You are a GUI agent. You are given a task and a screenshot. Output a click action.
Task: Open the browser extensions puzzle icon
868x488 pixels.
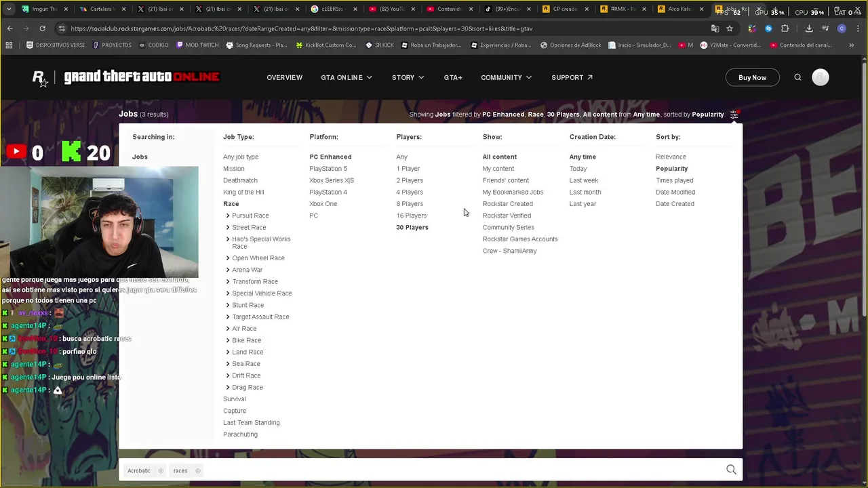[x=785, y=28]
